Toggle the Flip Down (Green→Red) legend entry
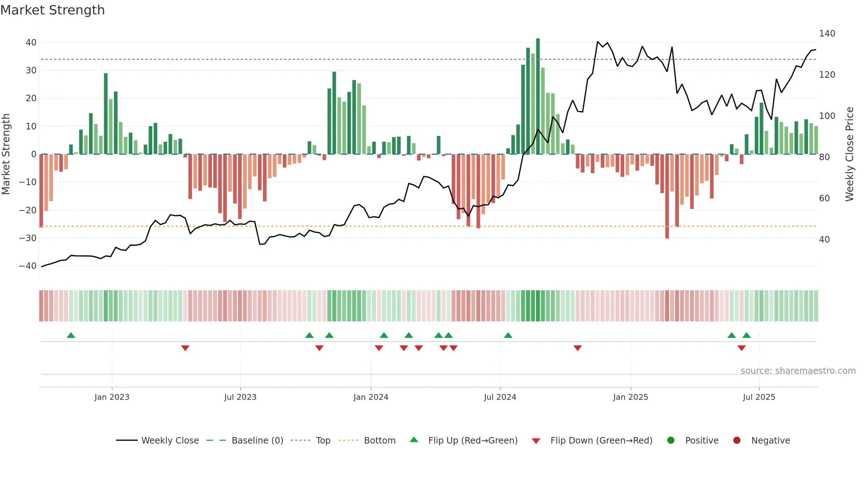 pyautogui.click(x=592, y=440)
